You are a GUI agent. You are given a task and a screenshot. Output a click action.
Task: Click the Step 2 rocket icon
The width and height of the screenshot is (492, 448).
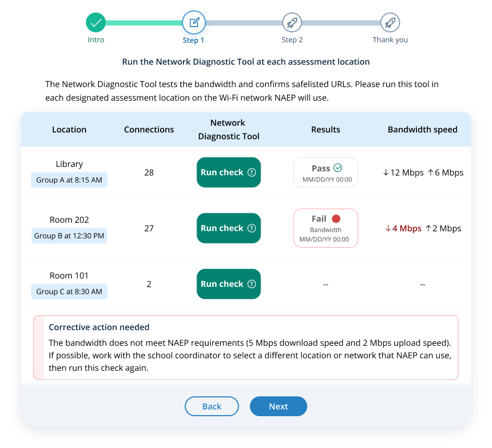point(292,22)
